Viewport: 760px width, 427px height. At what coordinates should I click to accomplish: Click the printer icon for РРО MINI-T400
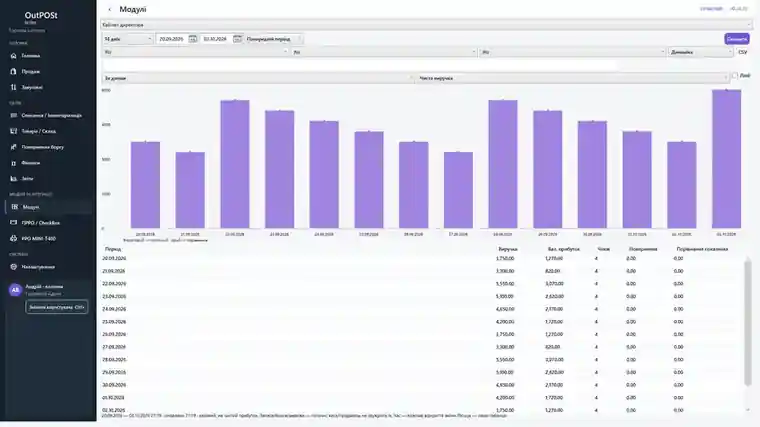click(14, 238)
